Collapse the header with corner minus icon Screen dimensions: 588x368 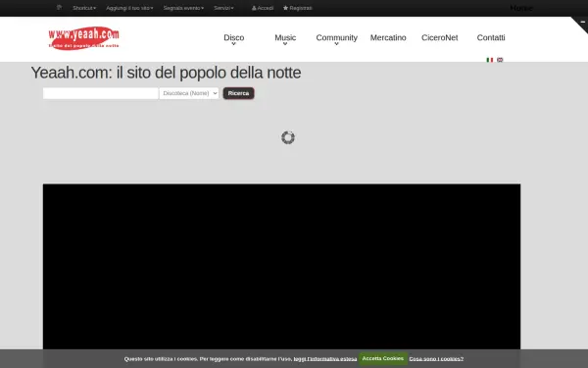tap(582, 23)
